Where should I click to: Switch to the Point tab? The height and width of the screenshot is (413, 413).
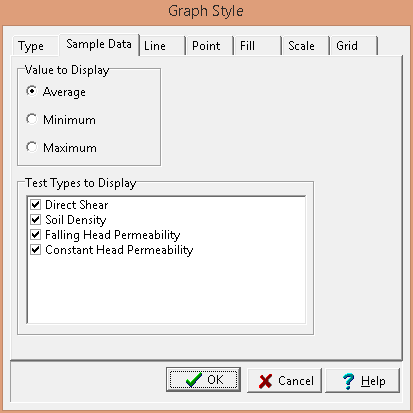coord(210,46)
